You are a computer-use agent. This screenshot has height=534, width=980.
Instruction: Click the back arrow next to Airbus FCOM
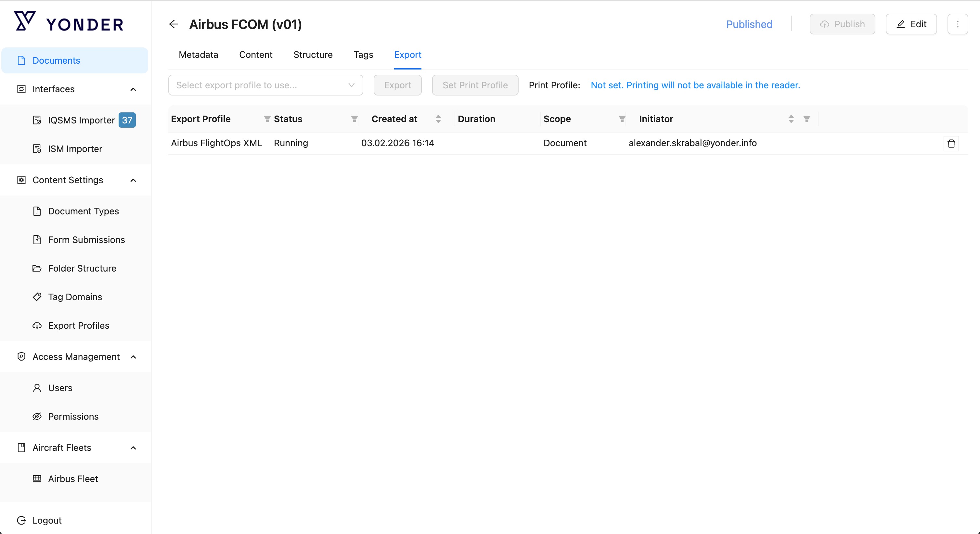coord(174,24)
